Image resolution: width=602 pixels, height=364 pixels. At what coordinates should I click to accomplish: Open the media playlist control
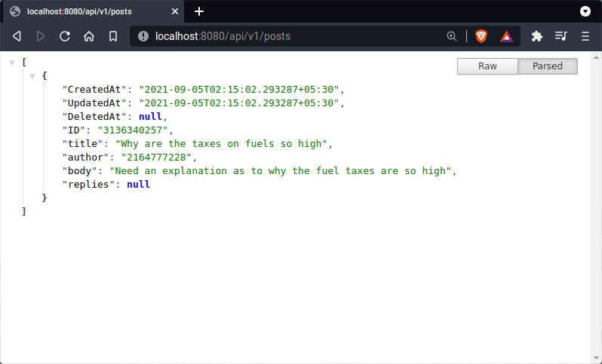[x=561, y=36]
